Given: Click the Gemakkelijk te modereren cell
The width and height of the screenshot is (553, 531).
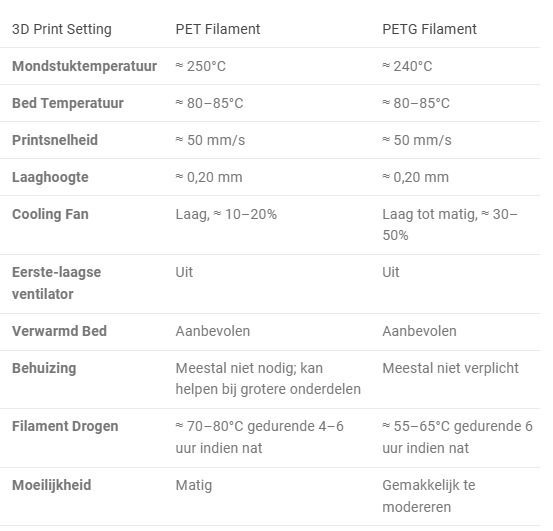Looking at the screenshot, I should click(x=429, y=496).
